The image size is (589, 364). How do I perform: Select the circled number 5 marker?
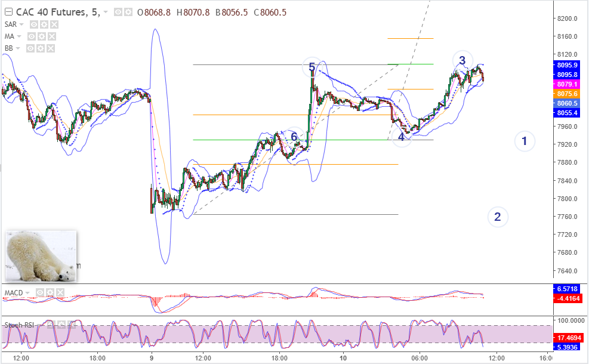pos(312,67)
